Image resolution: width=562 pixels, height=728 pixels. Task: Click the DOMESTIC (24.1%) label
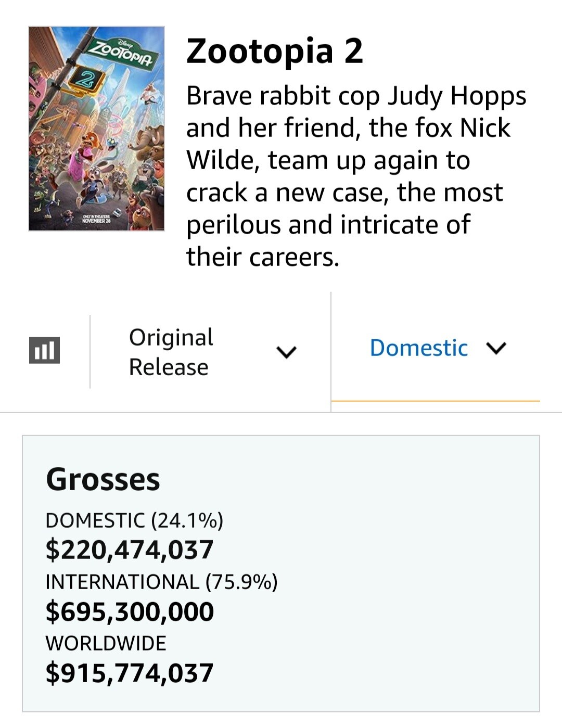[x=134, y=520]
